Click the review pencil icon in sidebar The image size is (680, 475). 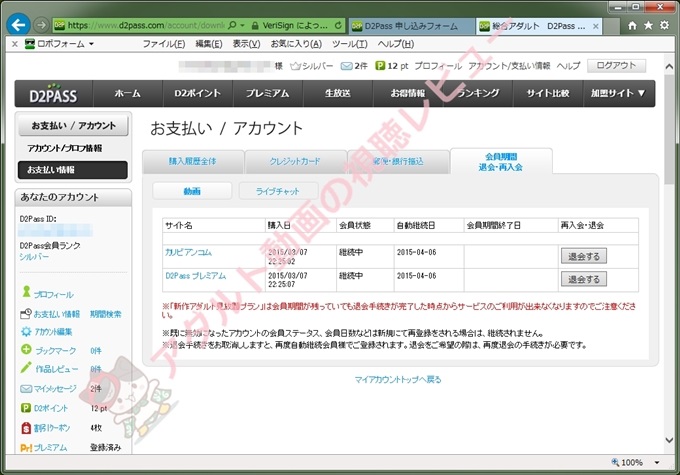(26, 368)
